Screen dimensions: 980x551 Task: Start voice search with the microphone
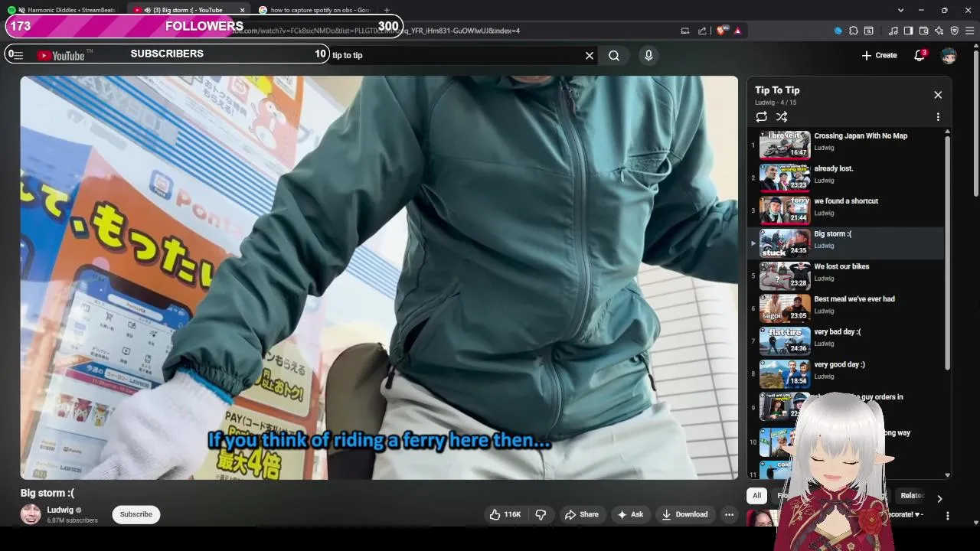click(648, 55)
